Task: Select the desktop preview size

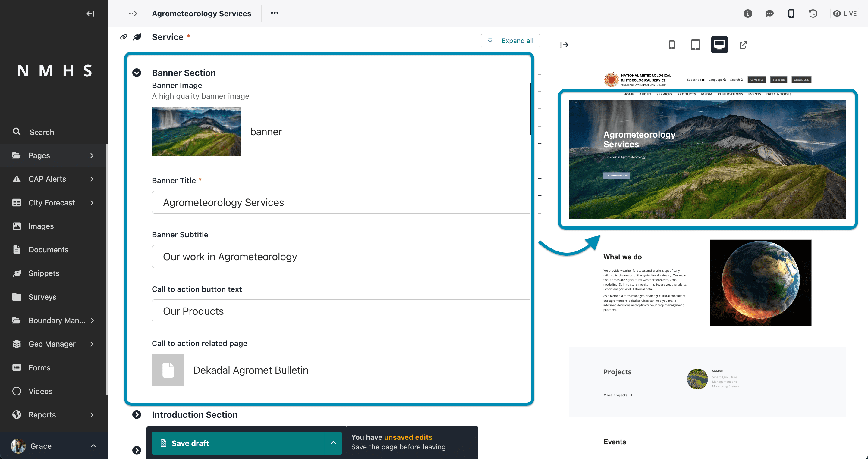Action: click(719, 45)
